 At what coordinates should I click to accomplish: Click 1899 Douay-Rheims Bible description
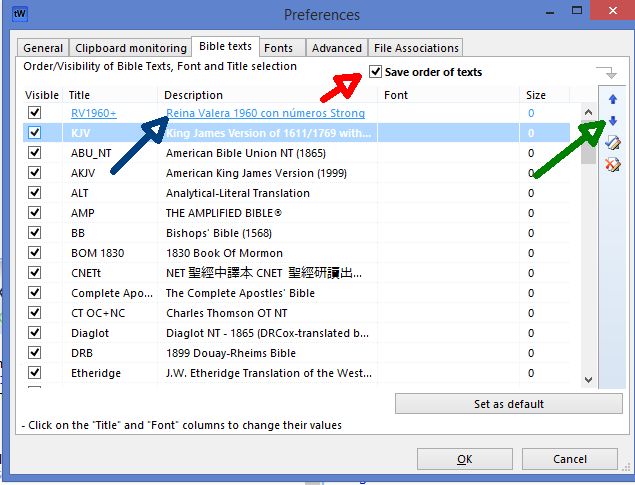tap(231, 353)
